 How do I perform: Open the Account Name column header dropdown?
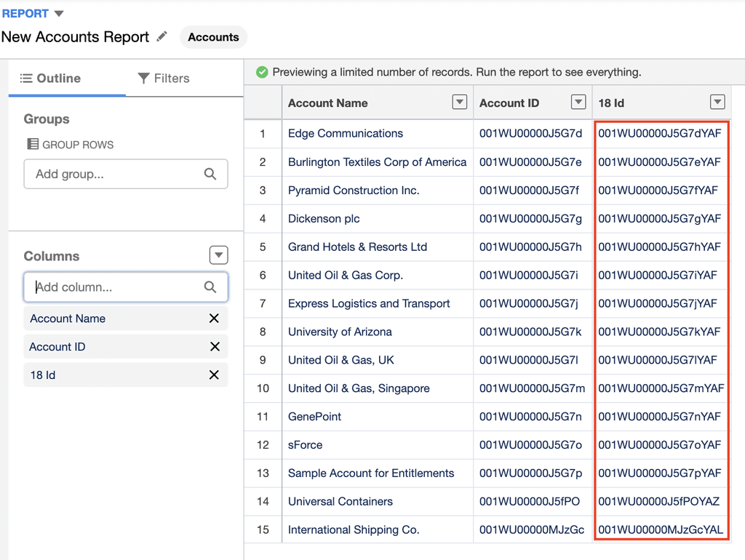coord(459,102)
